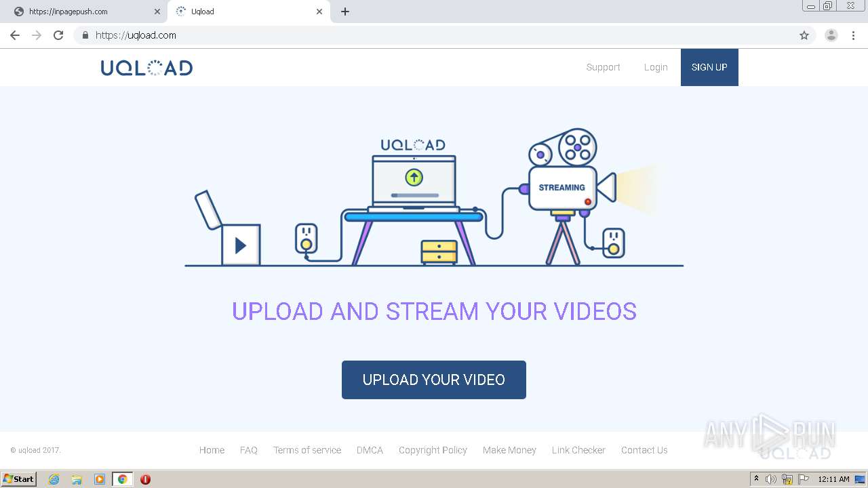Open a new browser tab
This screenshot has height=488, width=868.
click(x=345, y=12)
